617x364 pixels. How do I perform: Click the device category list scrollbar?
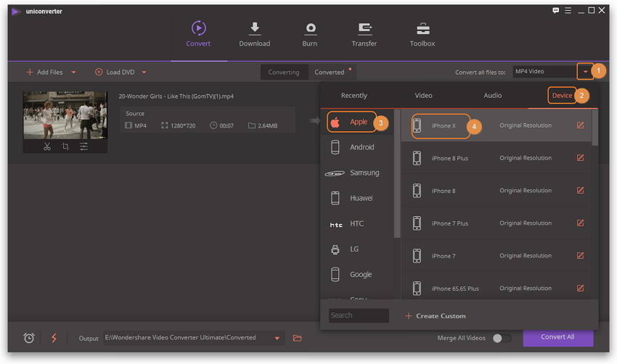click(396, 174)
